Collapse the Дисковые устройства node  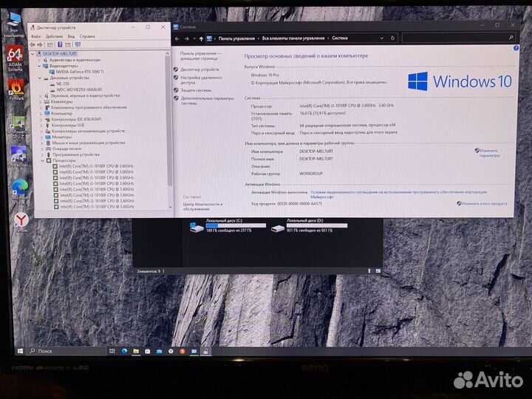tap(40, 78)
